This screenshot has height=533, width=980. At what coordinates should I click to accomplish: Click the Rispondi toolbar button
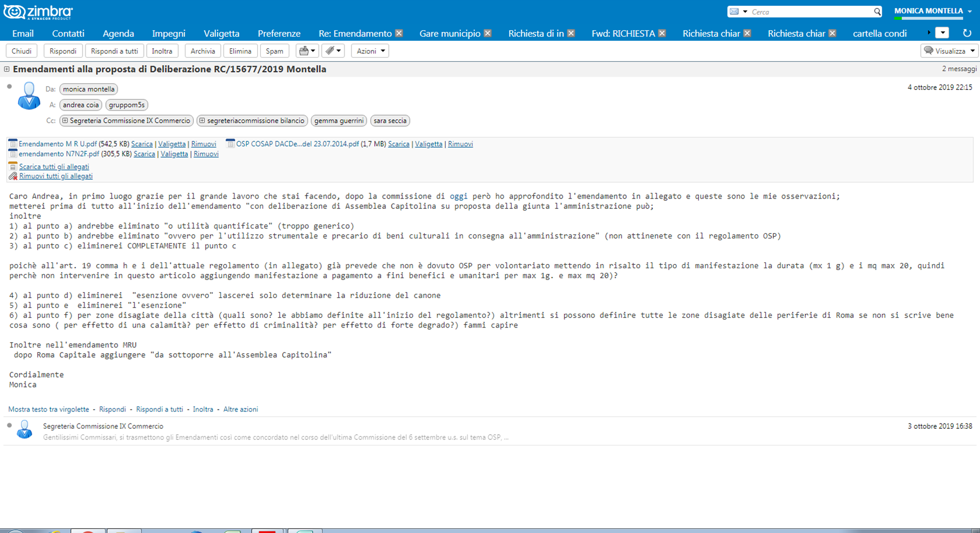(x=63, y=51)
